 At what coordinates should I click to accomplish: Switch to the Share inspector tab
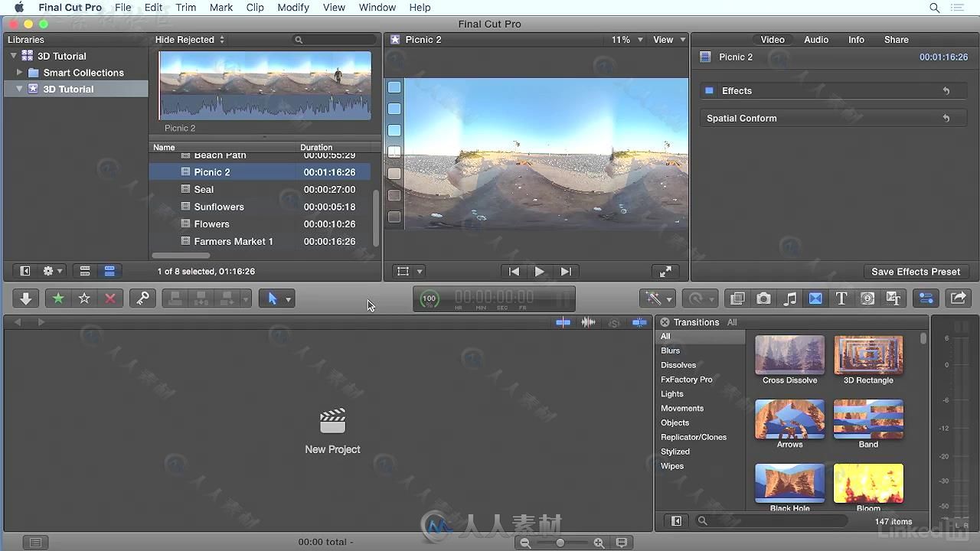(x=897, y=40)
